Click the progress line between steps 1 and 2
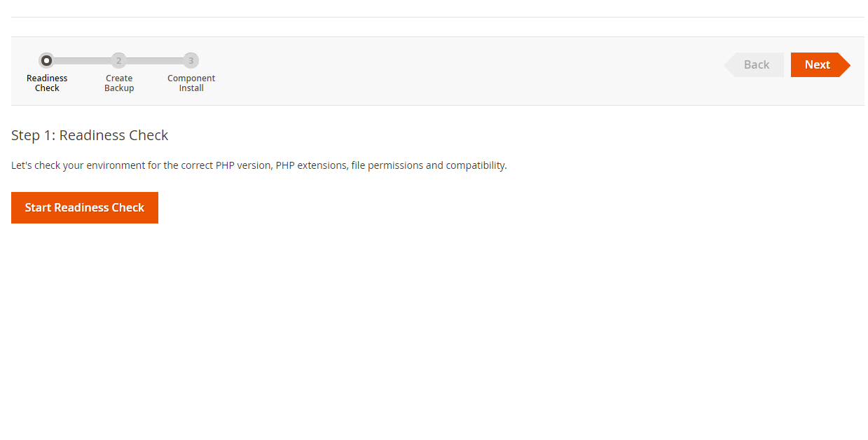This screenshot has height=440, width=868. point(83,60)
